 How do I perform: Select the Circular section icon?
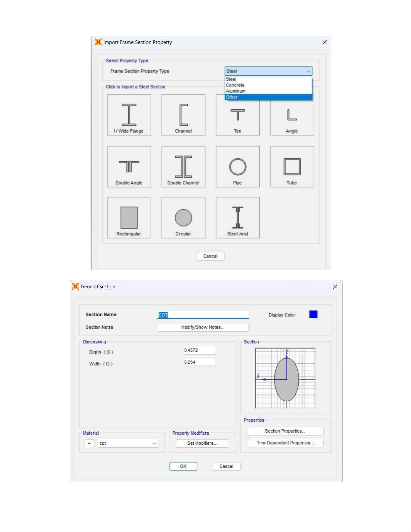click(183, 218)
